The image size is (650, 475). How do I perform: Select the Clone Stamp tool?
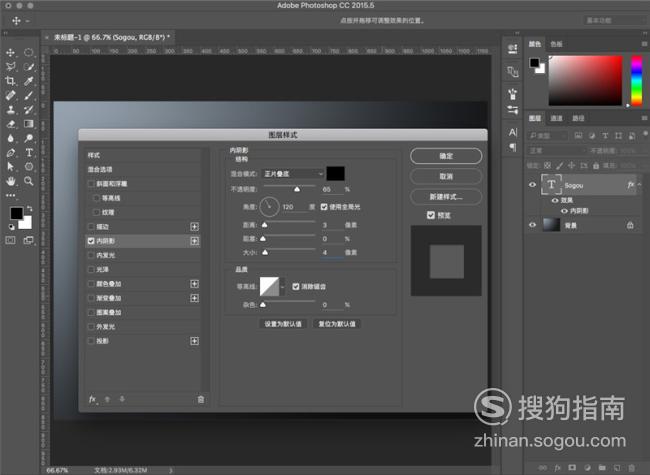10,109
